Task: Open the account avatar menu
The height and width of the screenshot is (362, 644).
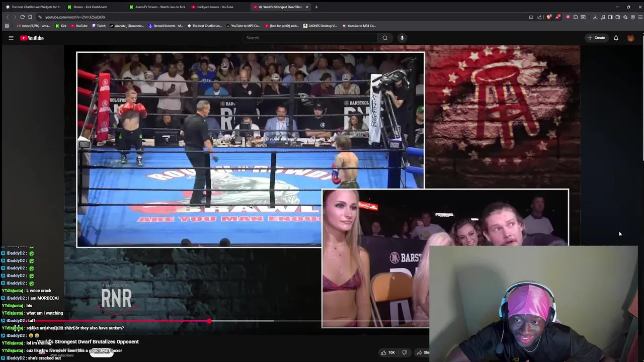Action: pyautogui.click(x=630, y=38)
